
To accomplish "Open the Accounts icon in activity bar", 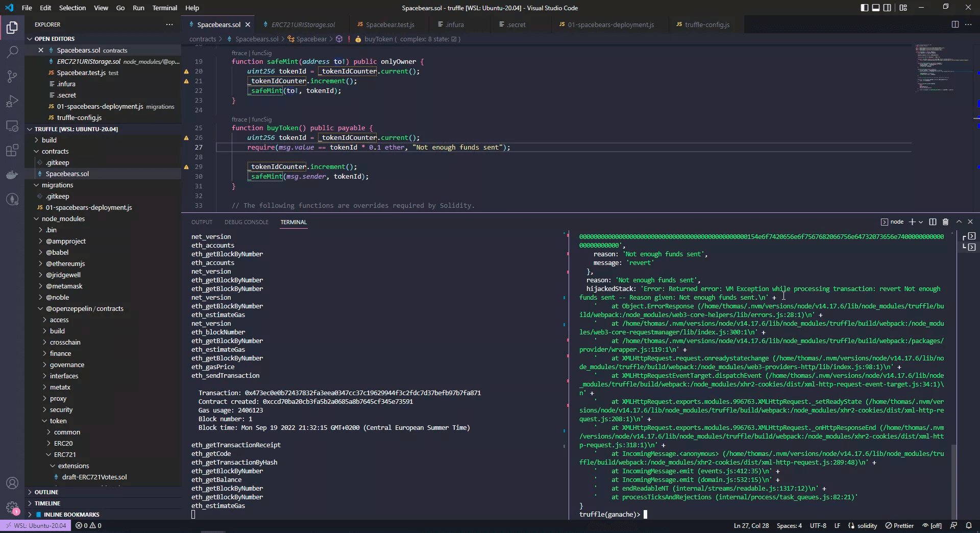I will click(x=12, y=483).
